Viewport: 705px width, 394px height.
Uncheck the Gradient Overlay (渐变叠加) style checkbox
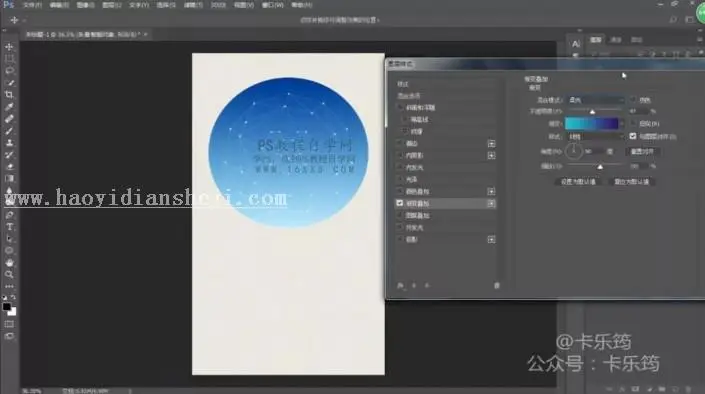tap(400, 203)
